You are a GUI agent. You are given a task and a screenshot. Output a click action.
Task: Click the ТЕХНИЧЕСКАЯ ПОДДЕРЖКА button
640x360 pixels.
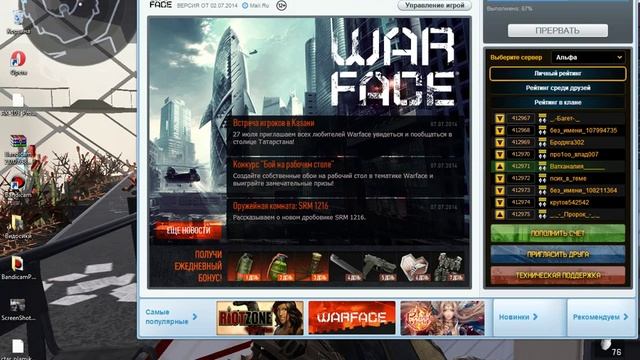pos(558,276)
